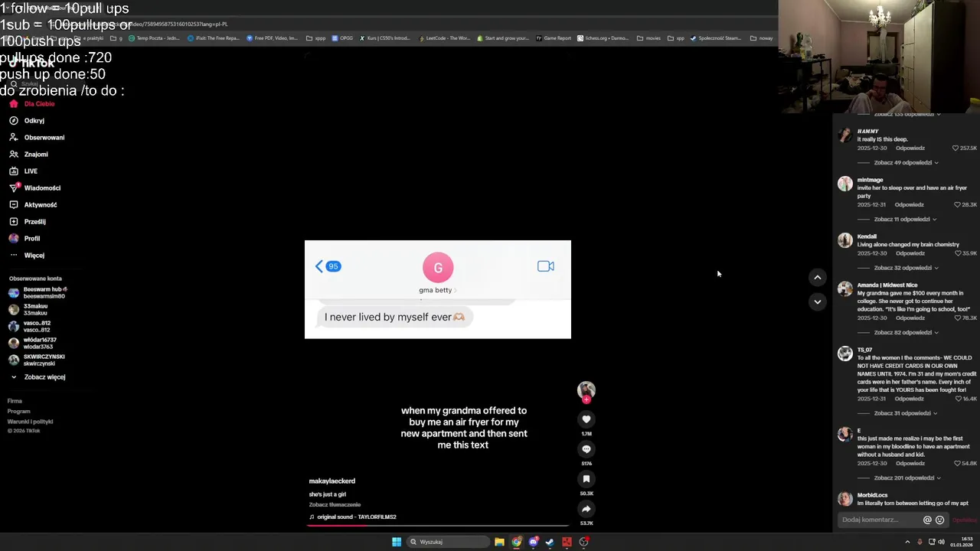Follow makaylaeckerd via the red plus badge

586,399
